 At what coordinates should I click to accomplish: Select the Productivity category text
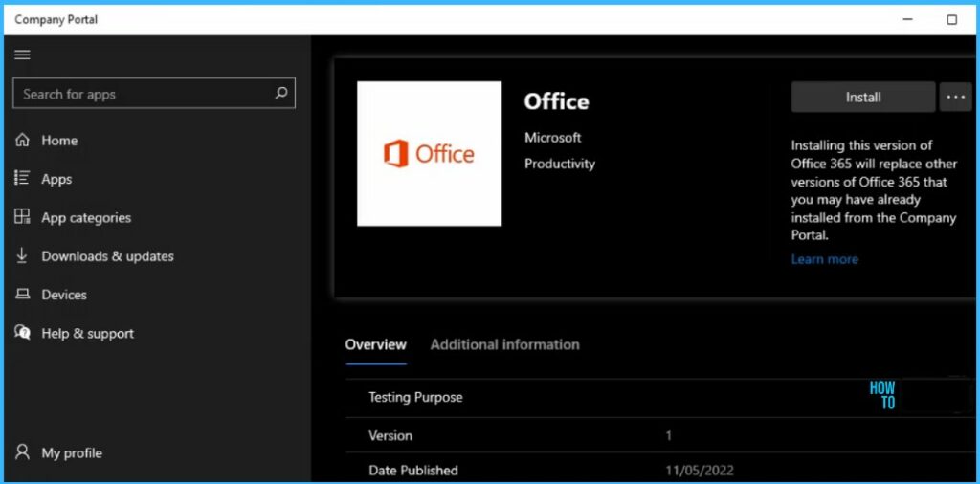pos(559,164)
